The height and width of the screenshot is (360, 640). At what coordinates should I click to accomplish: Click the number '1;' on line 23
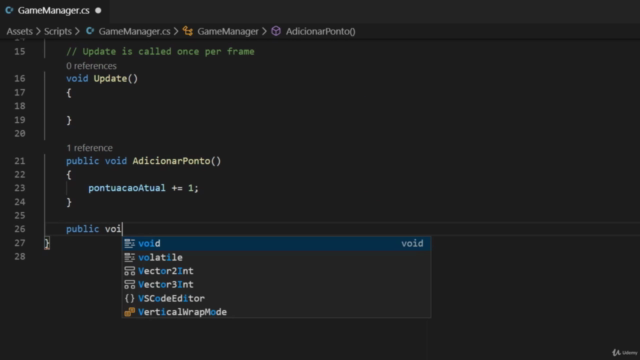(193, 188)
